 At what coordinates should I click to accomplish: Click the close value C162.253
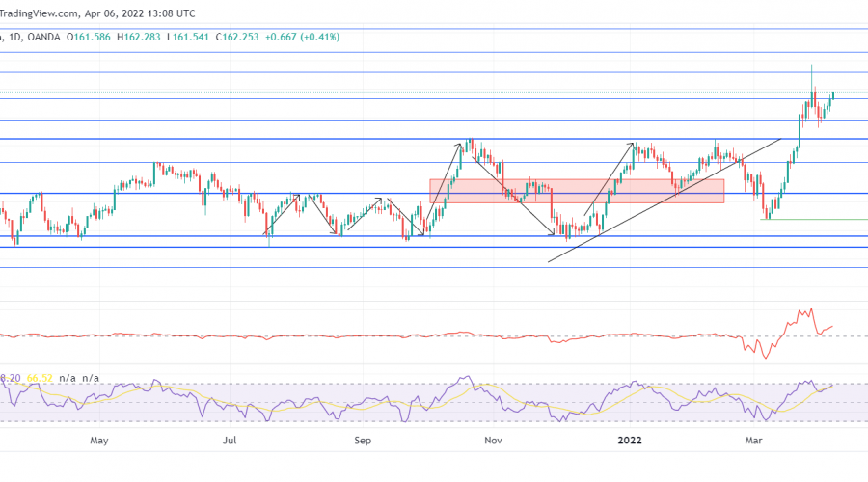tap(237, 37)
